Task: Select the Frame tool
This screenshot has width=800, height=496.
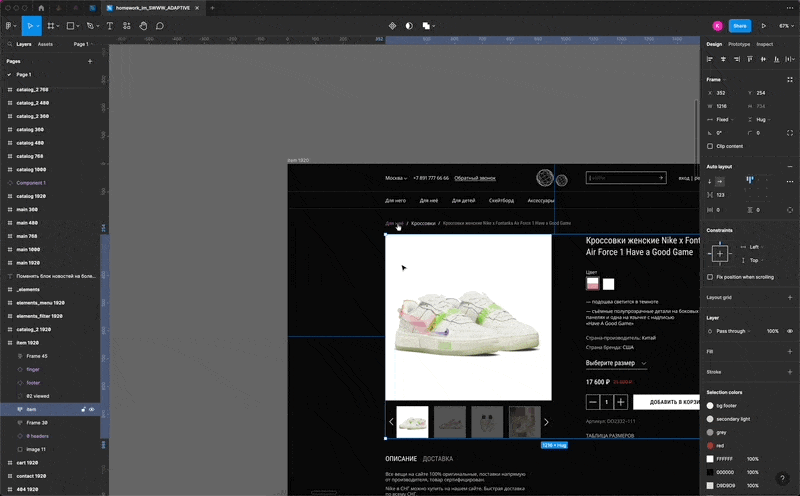Action: coord(51,26)
